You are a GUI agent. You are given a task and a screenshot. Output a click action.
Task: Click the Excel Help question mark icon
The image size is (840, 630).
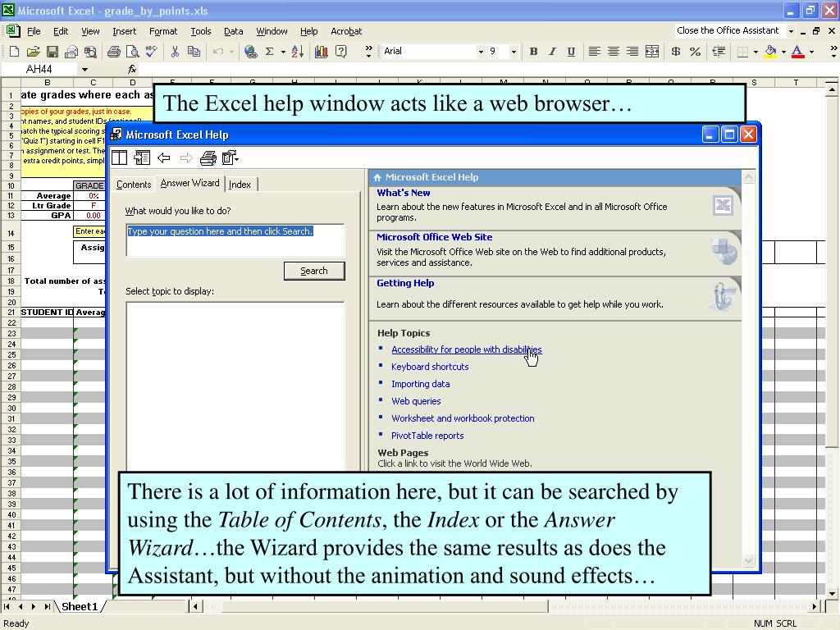tap(340, 52)
